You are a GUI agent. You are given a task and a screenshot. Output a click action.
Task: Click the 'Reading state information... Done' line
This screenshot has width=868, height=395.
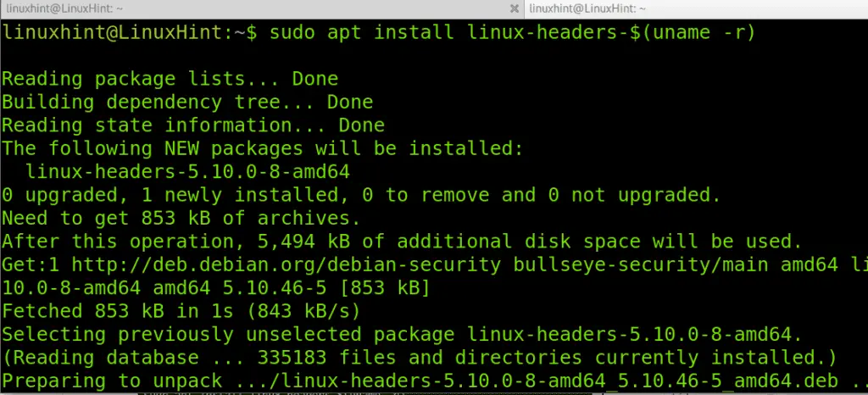(x=193, y=125)
